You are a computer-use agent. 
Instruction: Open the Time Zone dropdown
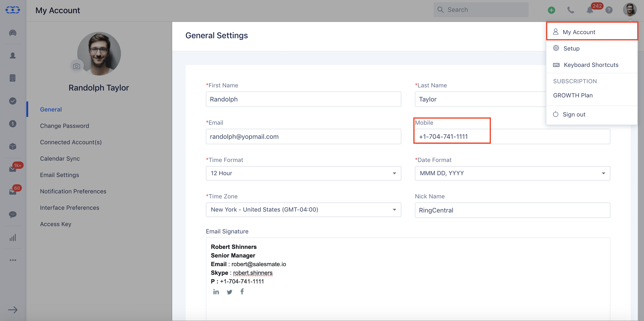click(x=303, y=209)
